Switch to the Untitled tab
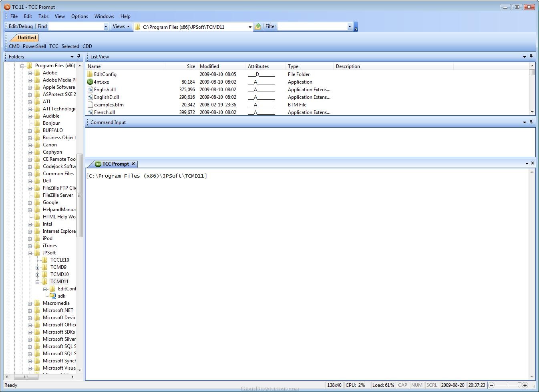The height and width of the screenshot is (392, 539). [x=27, y=38]
